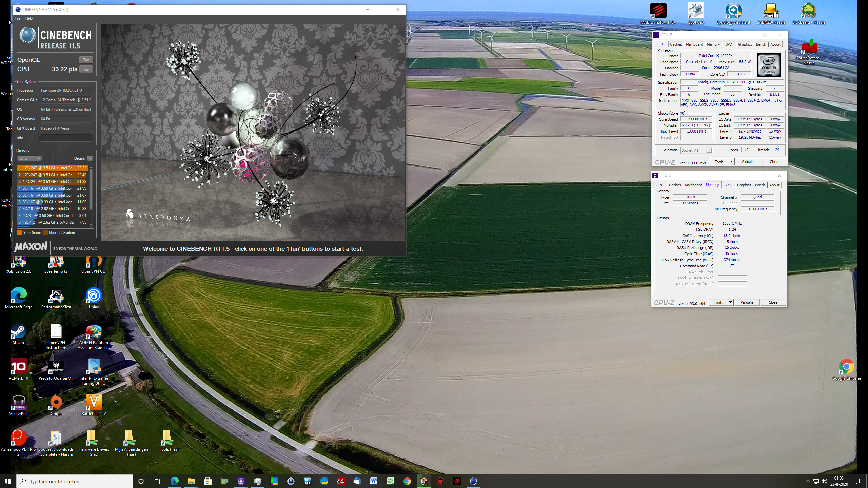This screenshot has height=488, width=868.
Task: Open the Socket #1 selection dropdown
Action: point(696,150)
